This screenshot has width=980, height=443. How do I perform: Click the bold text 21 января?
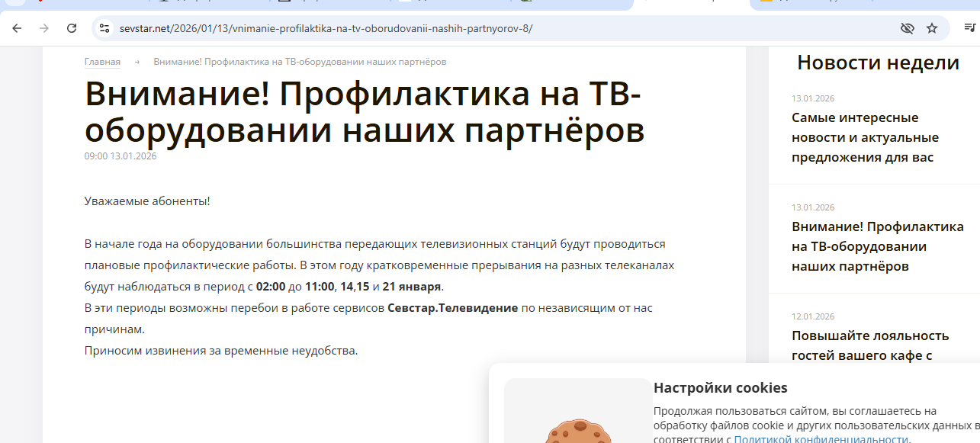[412, 287]
